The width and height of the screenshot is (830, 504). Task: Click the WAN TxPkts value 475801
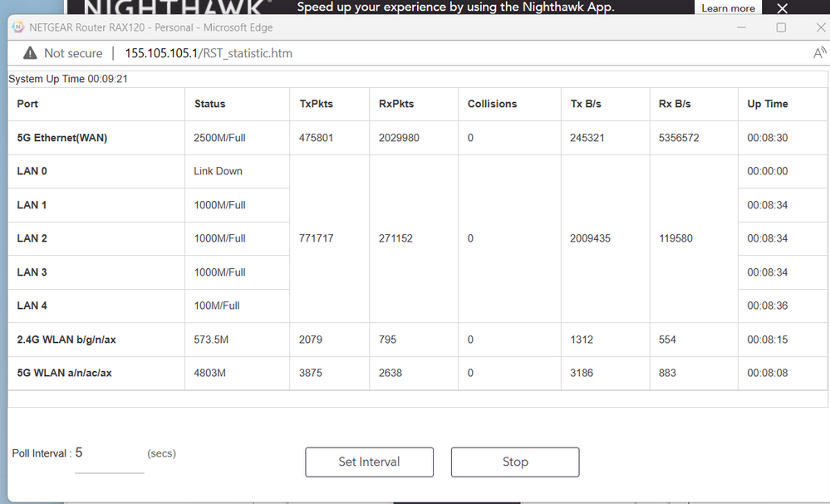point(316,138)
